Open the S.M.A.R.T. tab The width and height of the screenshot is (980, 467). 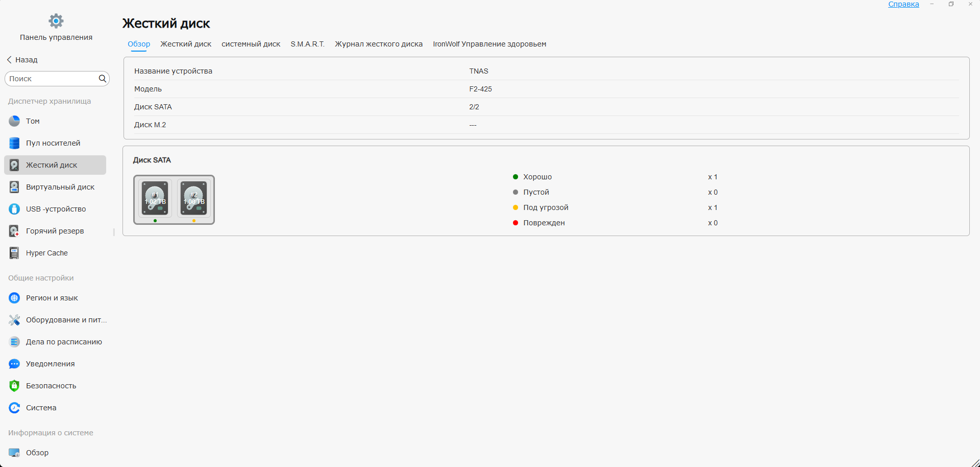point(308,44)
